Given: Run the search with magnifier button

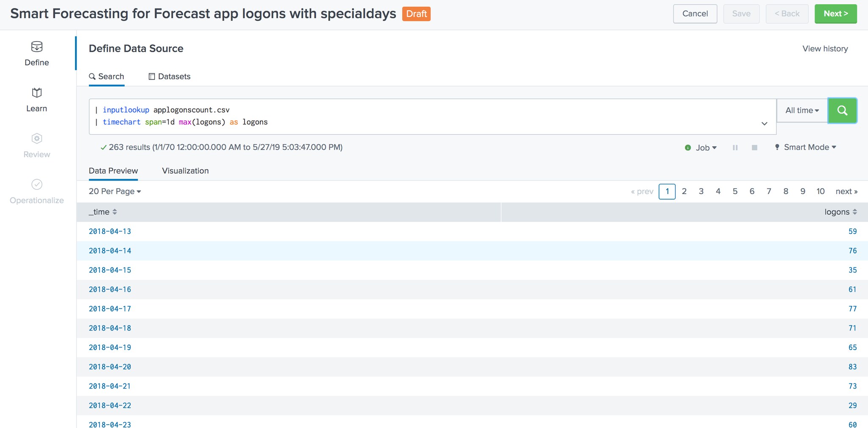Looking at the screenshot, I should point(842,111).
